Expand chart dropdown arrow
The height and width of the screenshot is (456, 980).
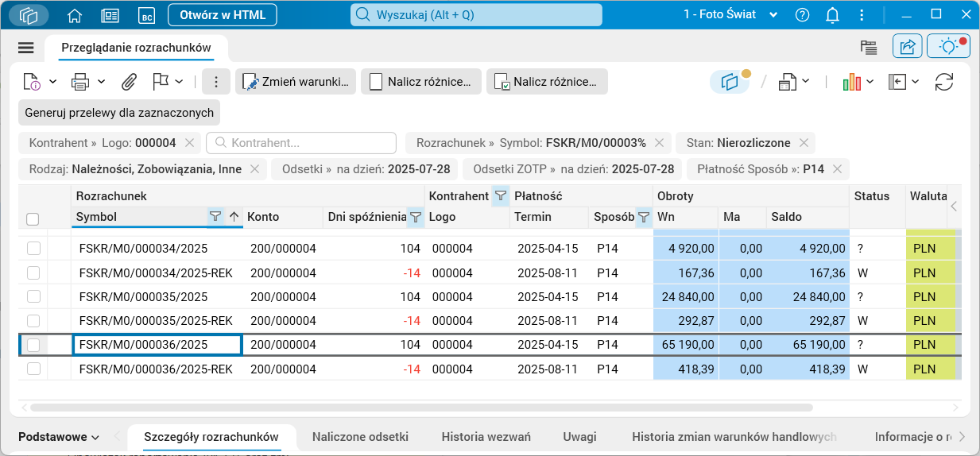(870, 81)
